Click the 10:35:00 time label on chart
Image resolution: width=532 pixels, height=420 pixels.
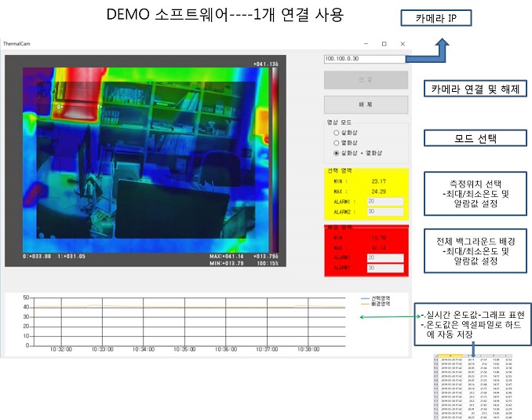click(184, 349)
